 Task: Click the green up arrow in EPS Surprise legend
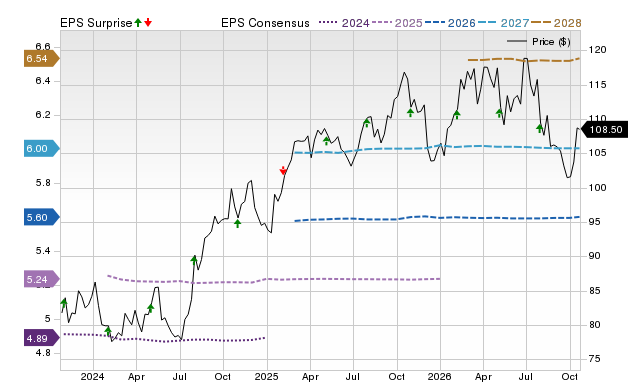tap(138, 22)
